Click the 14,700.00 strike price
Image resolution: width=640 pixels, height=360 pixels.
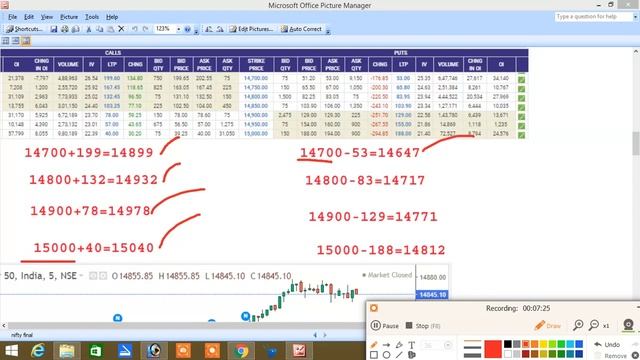tap(256, 78)
